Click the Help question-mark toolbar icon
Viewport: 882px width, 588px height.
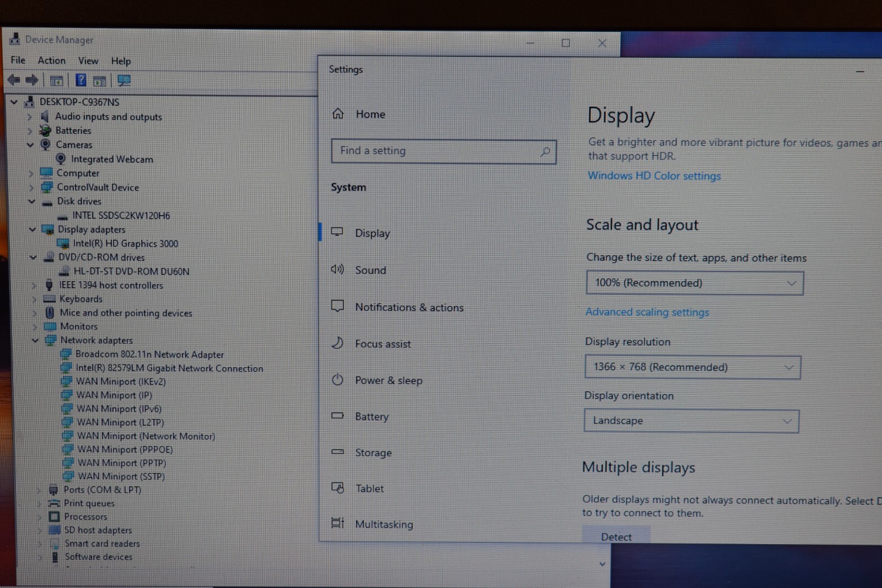(81, 80)
